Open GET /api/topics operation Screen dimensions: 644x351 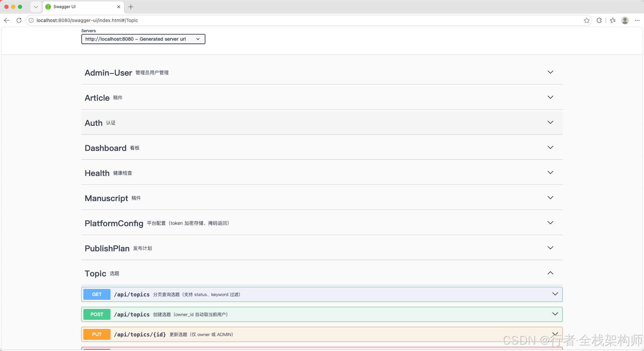pyautogui.click(x=322, y=294)
